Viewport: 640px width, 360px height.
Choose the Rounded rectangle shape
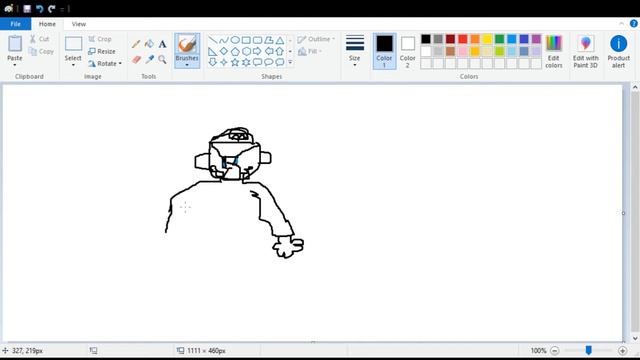coord(257,40)
